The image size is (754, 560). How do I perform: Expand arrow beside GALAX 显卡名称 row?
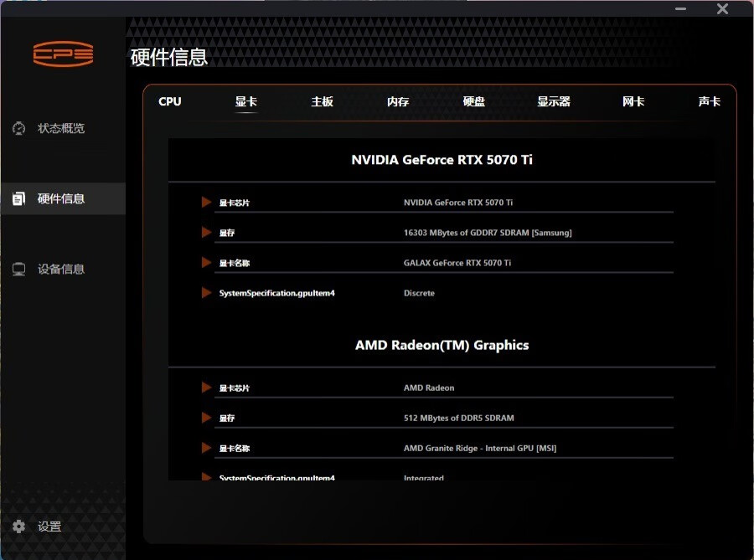point(206,263)
